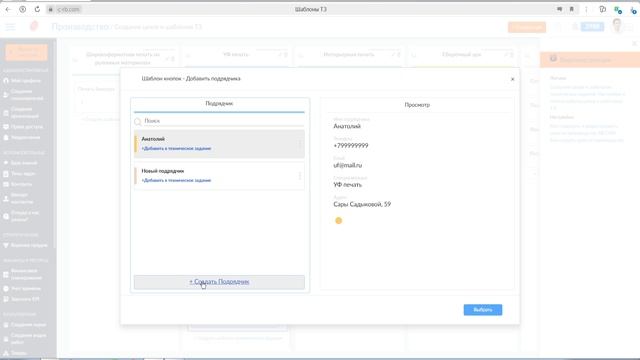This screenshot has width=640, height=360.
Task: Click the Выбрать button
Action: tap(483, 310)
